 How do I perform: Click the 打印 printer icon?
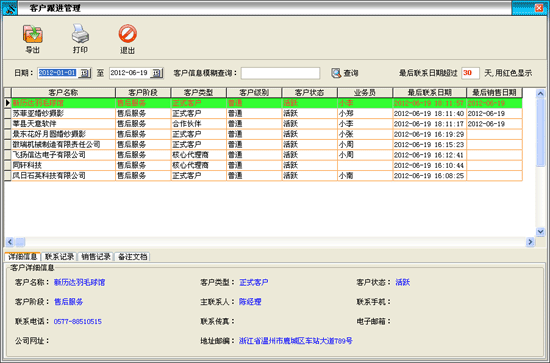click(80, 34)
